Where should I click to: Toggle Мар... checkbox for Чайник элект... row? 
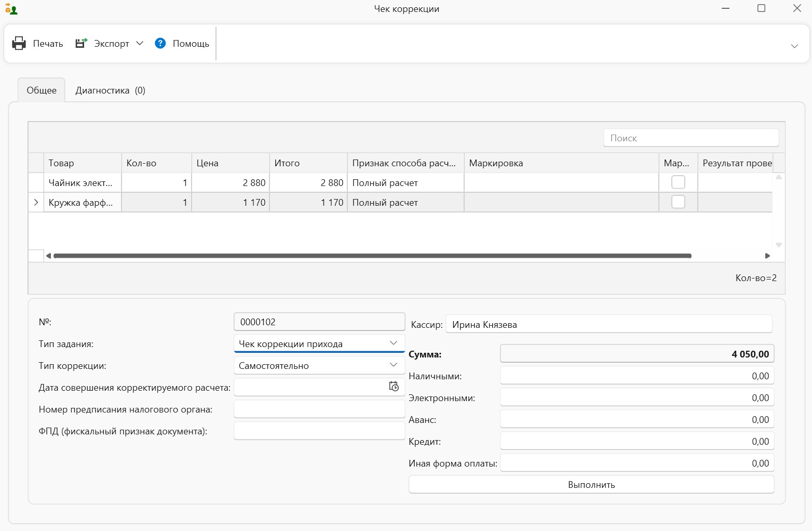point(678,182)
